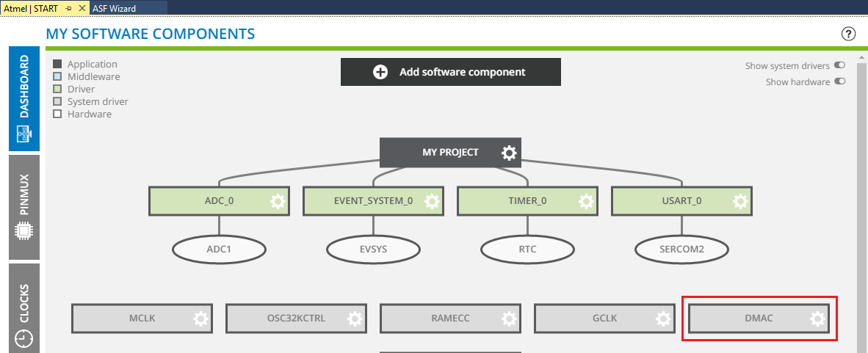Open TIMER_0 configuration gear
Screen dimensions: 868x353
[586, 201]
